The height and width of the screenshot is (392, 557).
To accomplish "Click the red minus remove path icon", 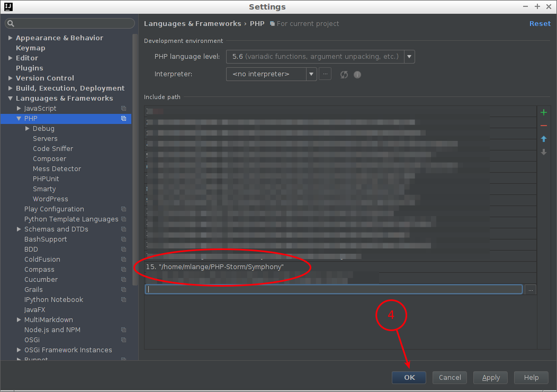I will pos(544,126).
